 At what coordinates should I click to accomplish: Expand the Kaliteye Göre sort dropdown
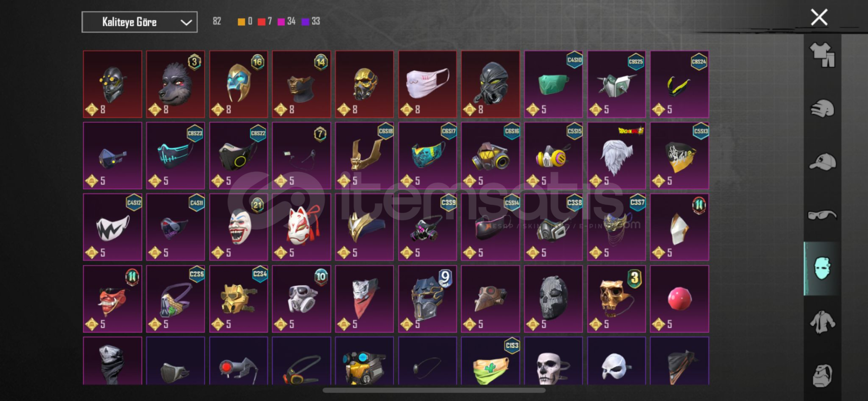tap(139, 22)
